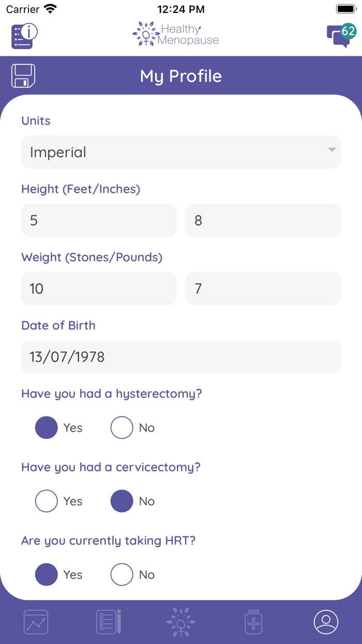Select No for currently taking HRT
This screenshot has width=362, height=644.
pyautogui.click(x=122, y=575)
